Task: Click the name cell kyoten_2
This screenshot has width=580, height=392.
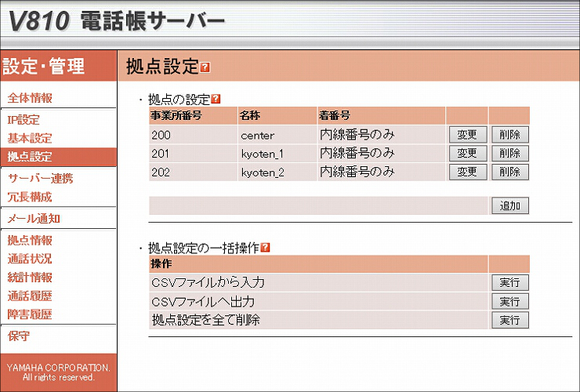Action: tap(277, 172)
